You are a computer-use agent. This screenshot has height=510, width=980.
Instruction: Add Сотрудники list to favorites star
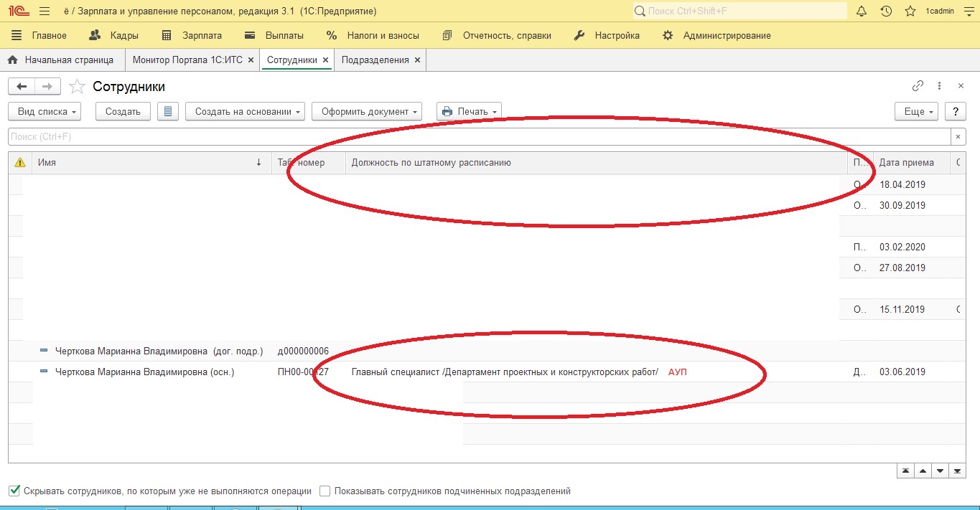77,87
